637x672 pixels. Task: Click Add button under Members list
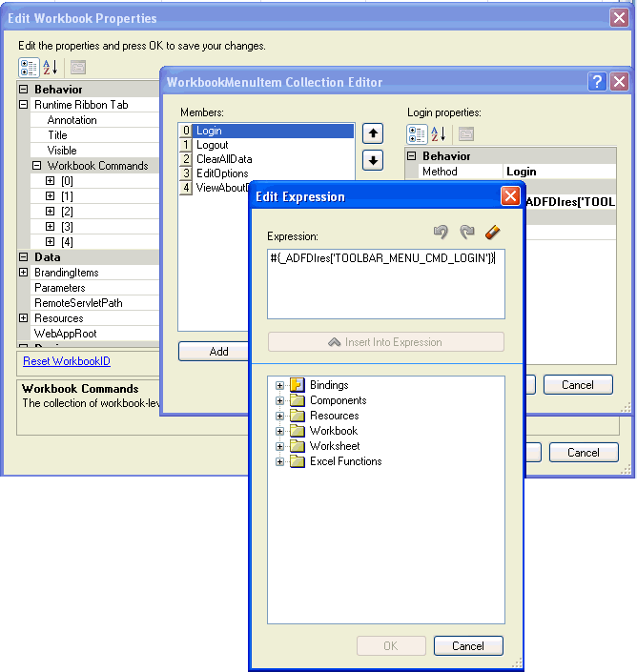[214, 352]
